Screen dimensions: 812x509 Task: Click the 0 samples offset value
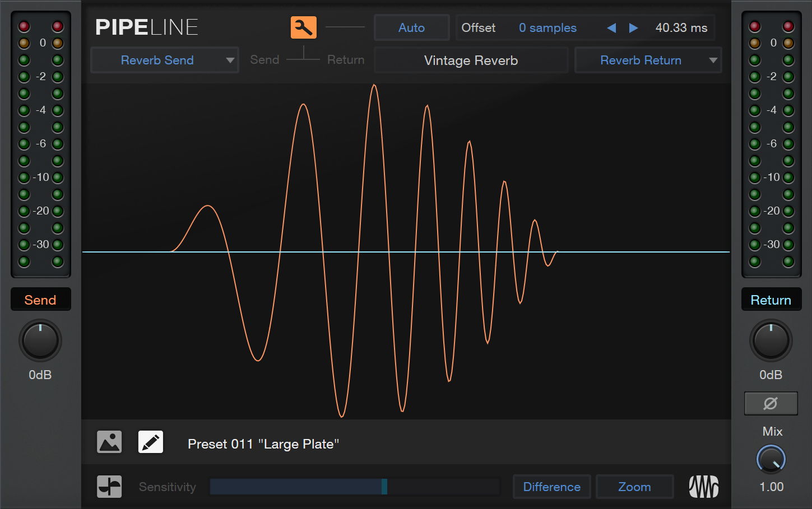547,27
